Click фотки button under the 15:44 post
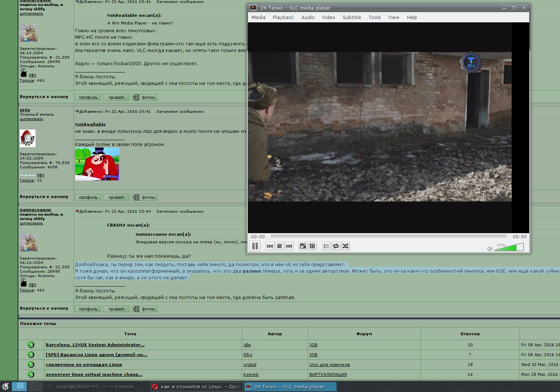This screenshot has width=560, height=392. pyautogui.click(x=145, y=309)
